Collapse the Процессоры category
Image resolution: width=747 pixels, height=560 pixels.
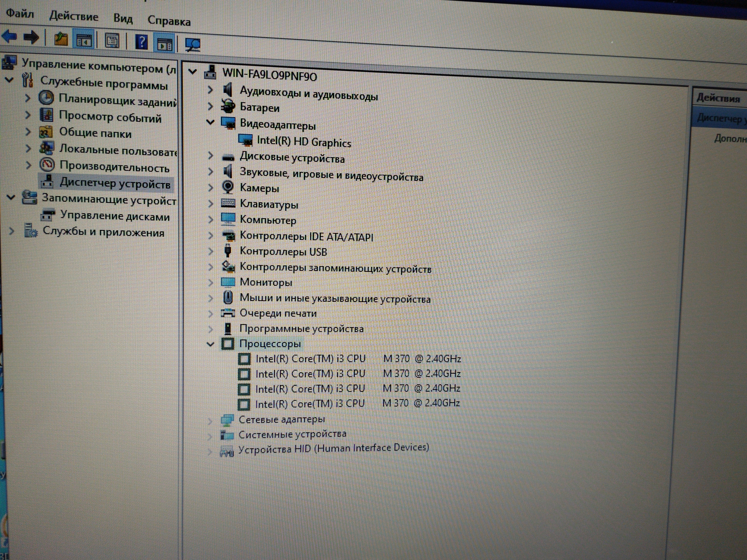click(210, 344)
